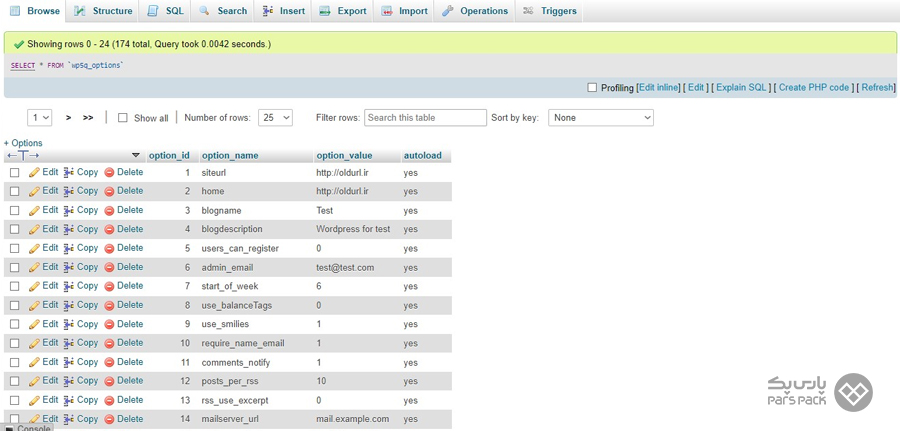Open the Sort by key dropdown
Image resolution: width=900 pixels, height=431 pixels.
pos(601,118)
